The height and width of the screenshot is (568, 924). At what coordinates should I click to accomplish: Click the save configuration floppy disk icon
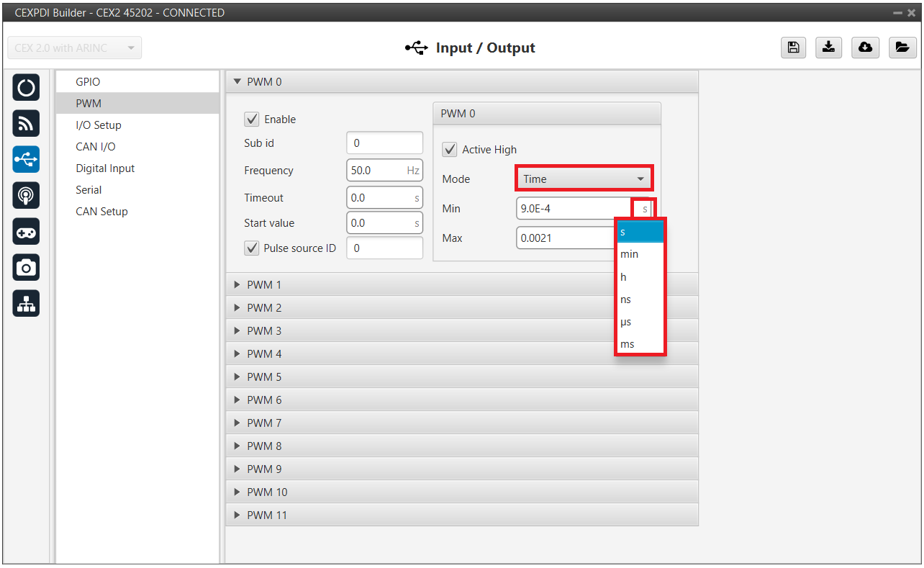tap(793, 48)
